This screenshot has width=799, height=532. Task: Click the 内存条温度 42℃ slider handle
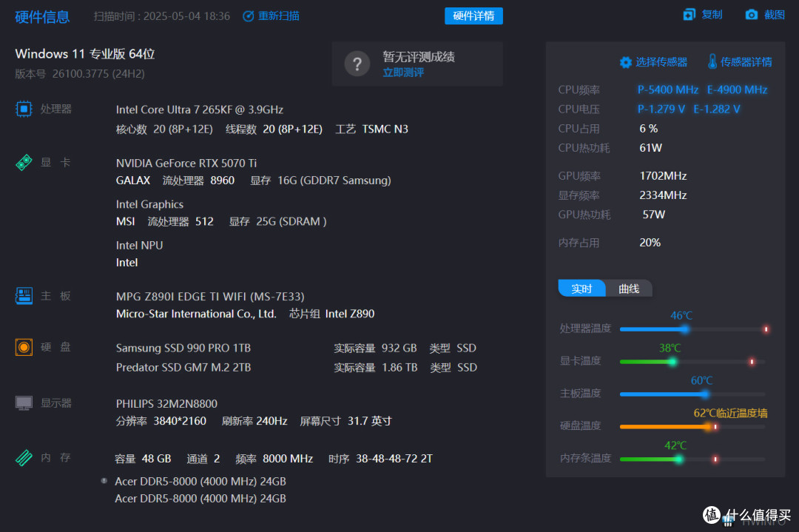click(678, 459)
